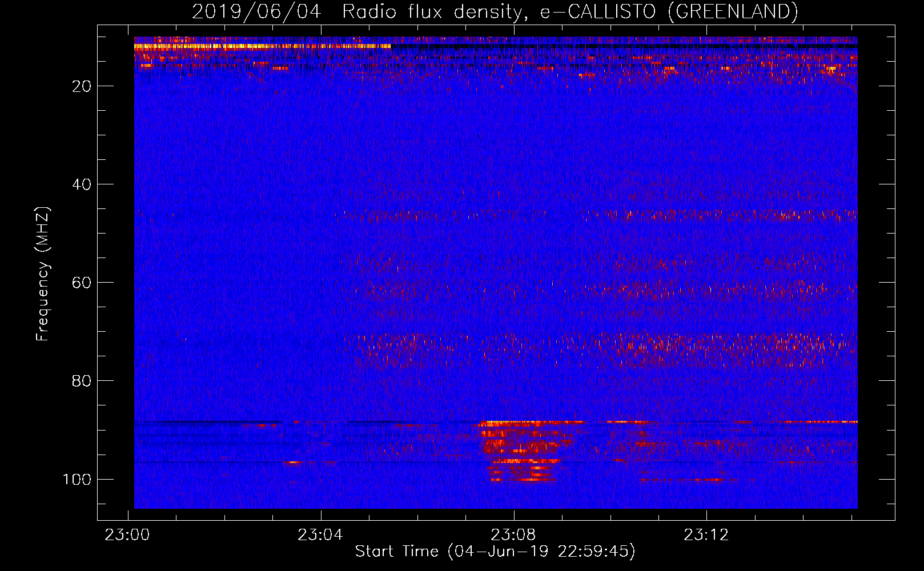This screenshot has width=924, height=571.
Task: Click the 23:12 time tick label
Action: [x=706, y=535]
